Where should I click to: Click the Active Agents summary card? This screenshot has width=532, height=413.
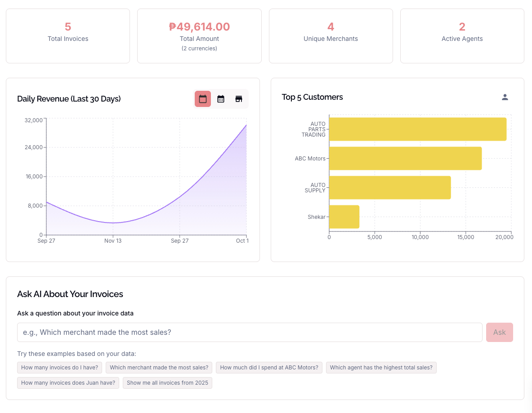pos(462,36)
